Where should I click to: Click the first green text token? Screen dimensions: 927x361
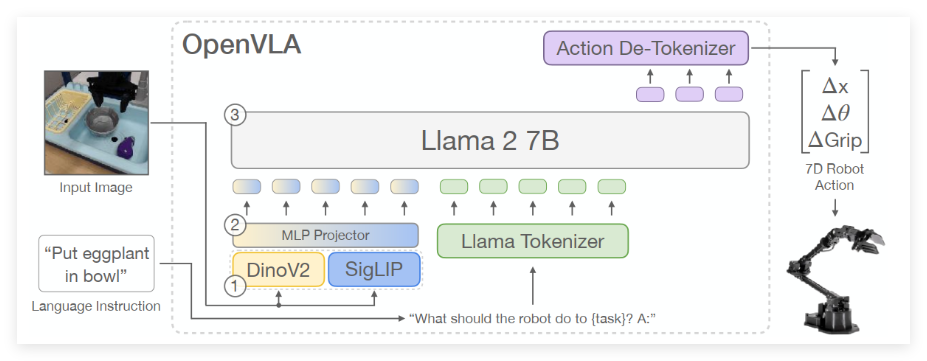453,187
